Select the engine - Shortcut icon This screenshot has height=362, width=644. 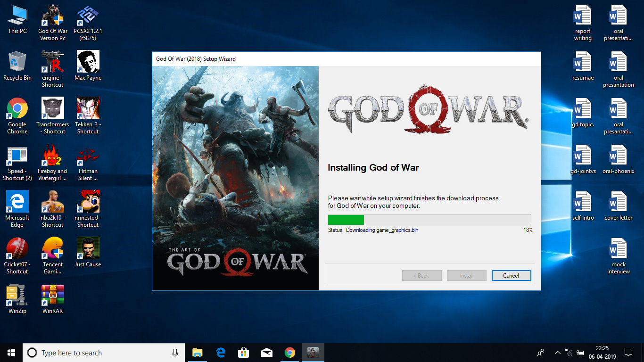tap(53, 69)
